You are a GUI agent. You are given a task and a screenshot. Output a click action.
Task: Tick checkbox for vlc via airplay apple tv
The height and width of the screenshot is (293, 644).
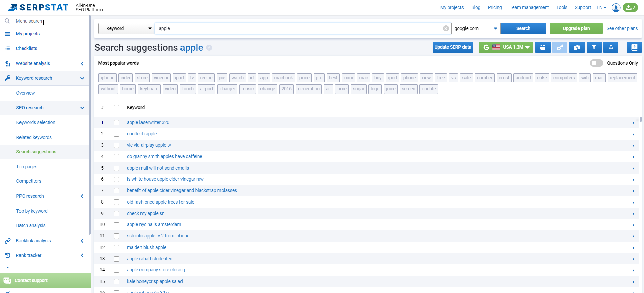click(116, 145)
